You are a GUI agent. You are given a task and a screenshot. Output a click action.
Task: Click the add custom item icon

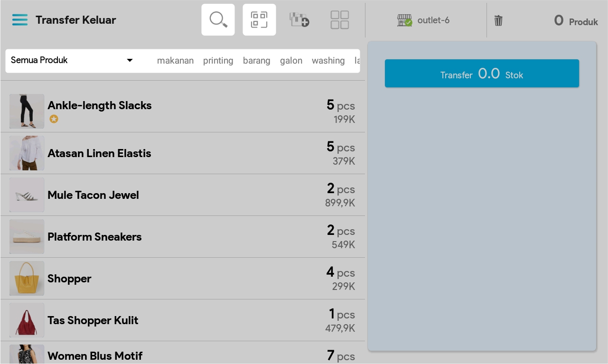[x=299, y=20]
